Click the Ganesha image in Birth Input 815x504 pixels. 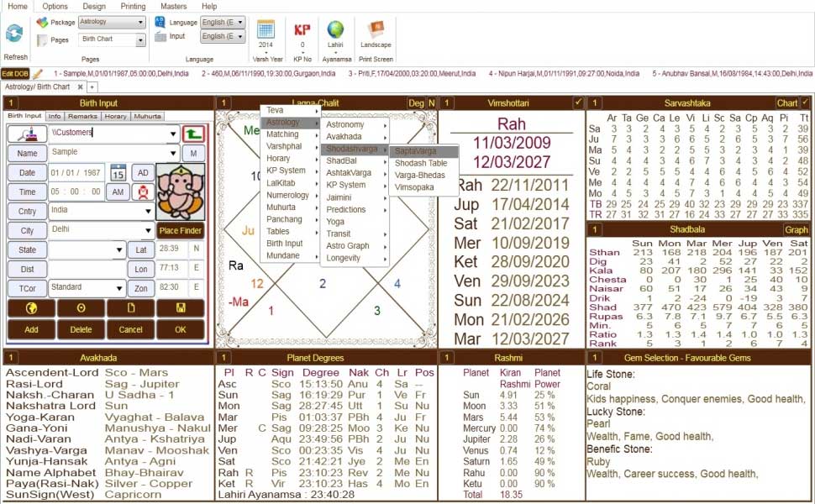coord(181,192)
